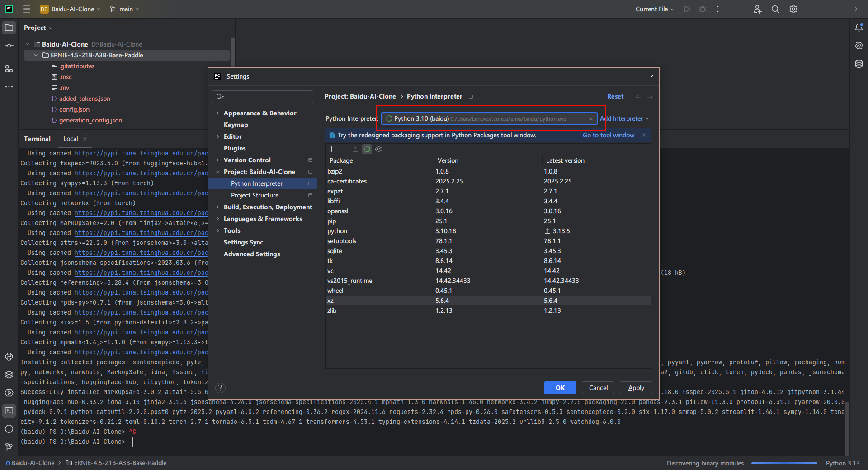Click the Discovering binary modules progress bar
The image size is (868, 470).
coord(784,463)
